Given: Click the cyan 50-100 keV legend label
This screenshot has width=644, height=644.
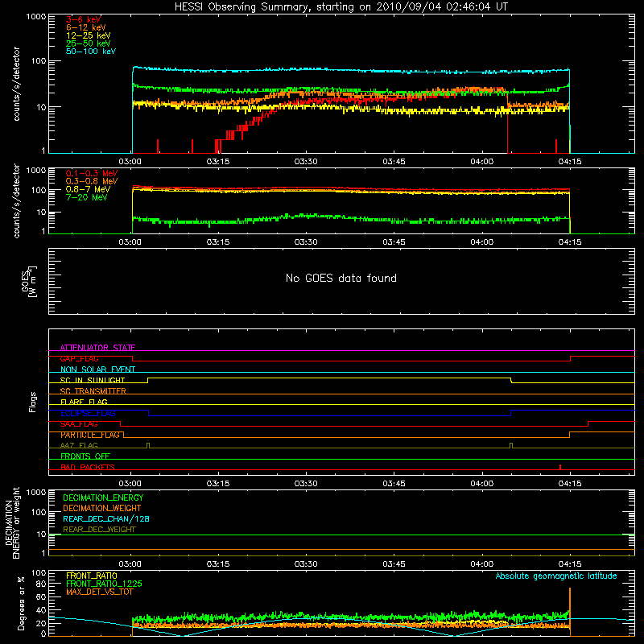Looking at the screenshot, I should point(91,52).
